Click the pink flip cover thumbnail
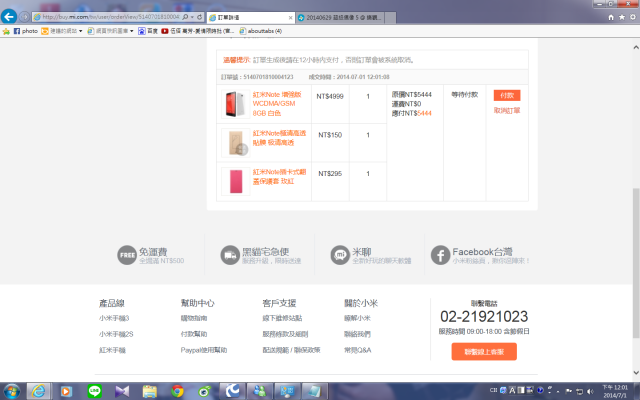640x400 pixels. click(236, 182)
